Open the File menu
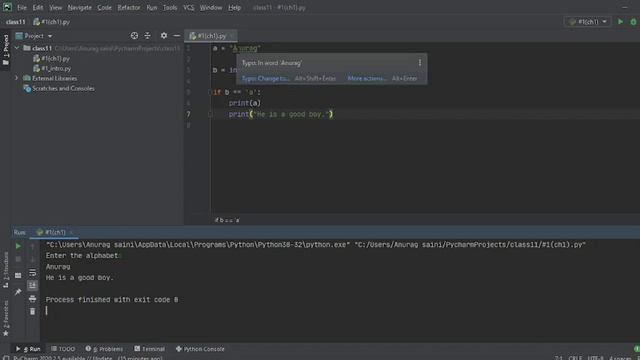Viewport: 640px width, 360px height. 22,7
